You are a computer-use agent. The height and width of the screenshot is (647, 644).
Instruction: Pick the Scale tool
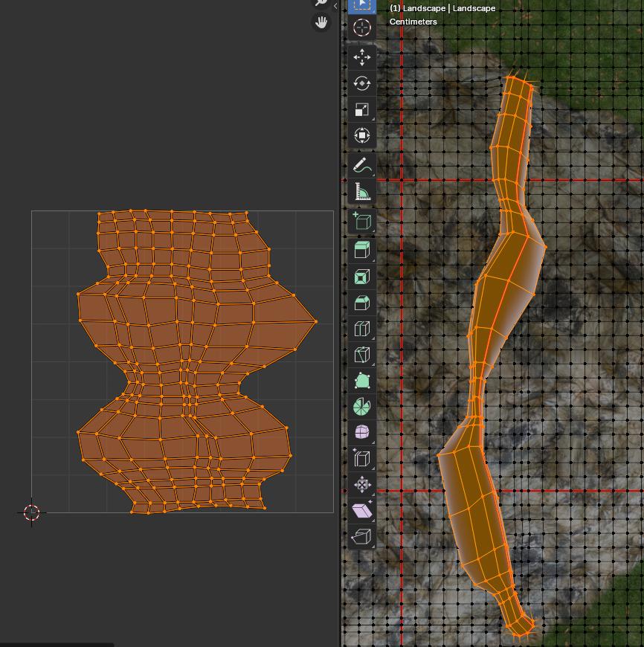[x=362, y=109]
